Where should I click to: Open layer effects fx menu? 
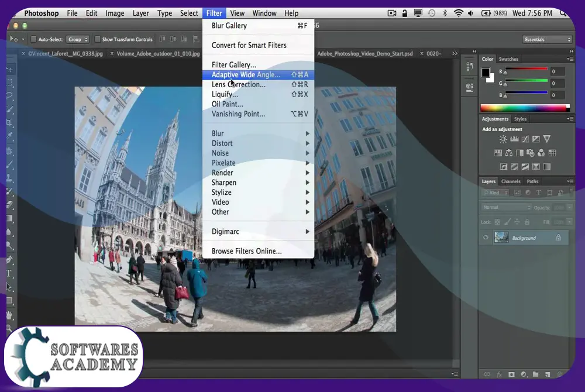(499, 374)
